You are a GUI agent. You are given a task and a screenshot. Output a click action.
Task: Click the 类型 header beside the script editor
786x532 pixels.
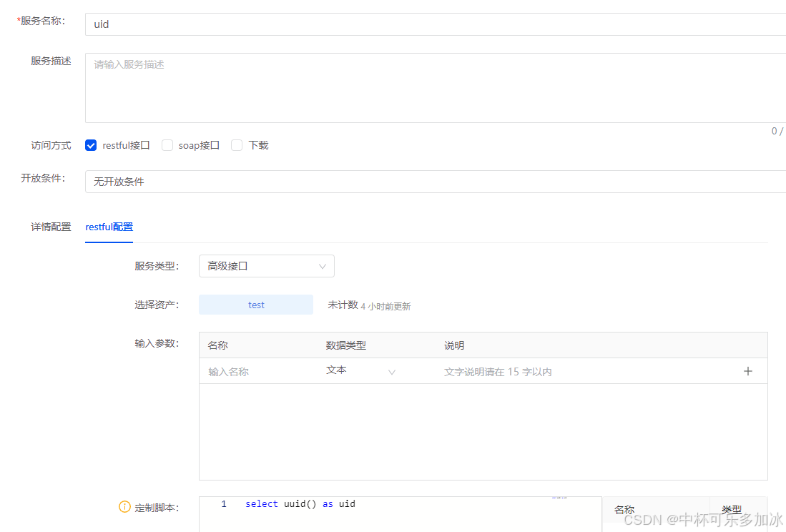tap(732, 510)
